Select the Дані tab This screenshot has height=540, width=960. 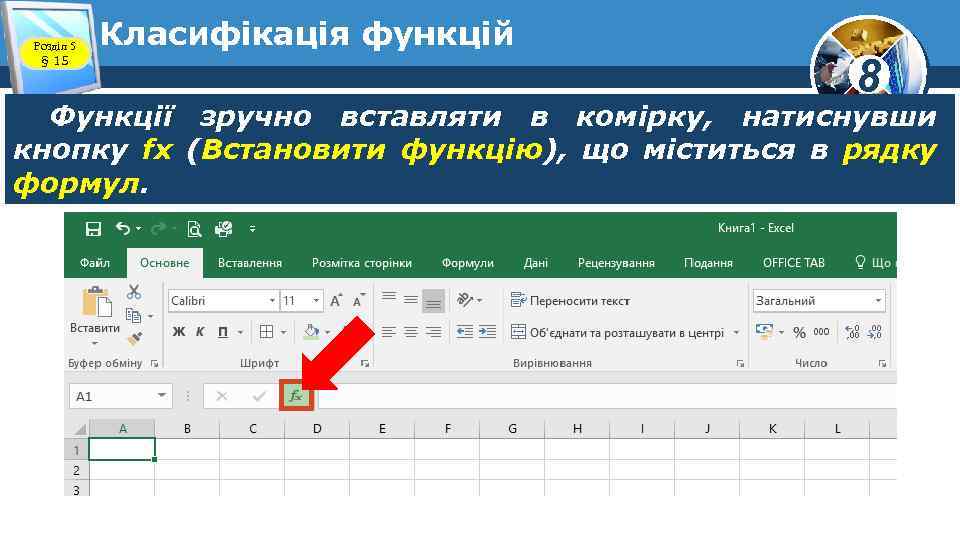point(536,263)
